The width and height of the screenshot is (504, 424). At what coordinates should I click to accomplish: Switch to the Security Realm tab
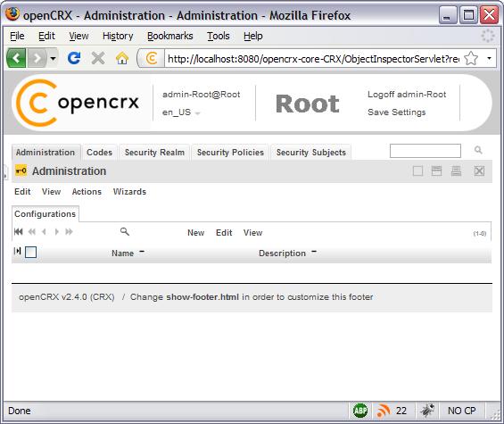pyautogui.click(x=154, y=152)
